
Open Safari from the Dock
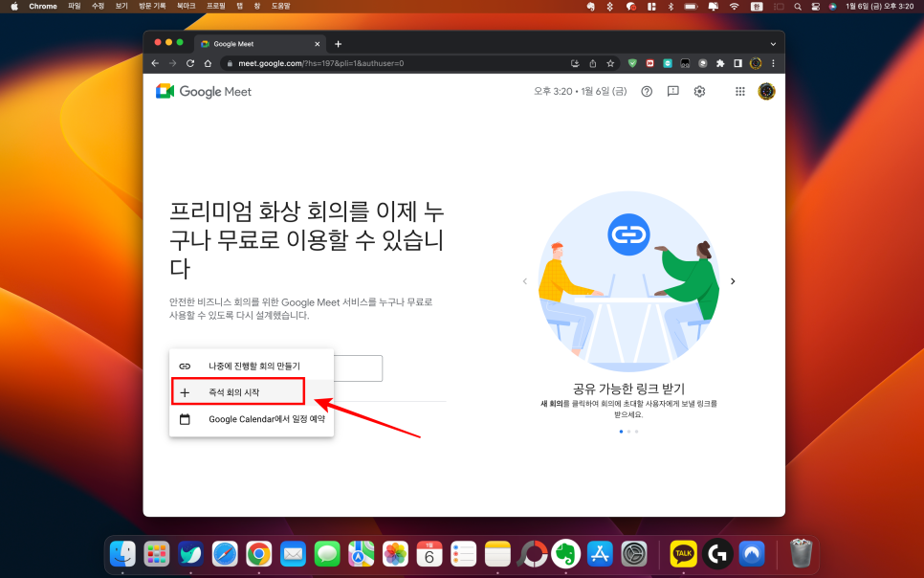coord(225,554)
